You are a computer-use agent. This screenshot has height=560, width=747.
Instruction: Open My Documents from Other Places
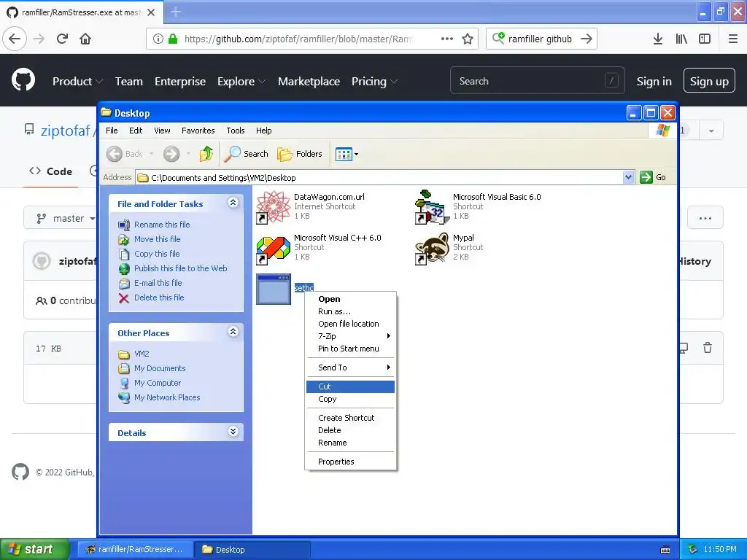pos(160,368)
